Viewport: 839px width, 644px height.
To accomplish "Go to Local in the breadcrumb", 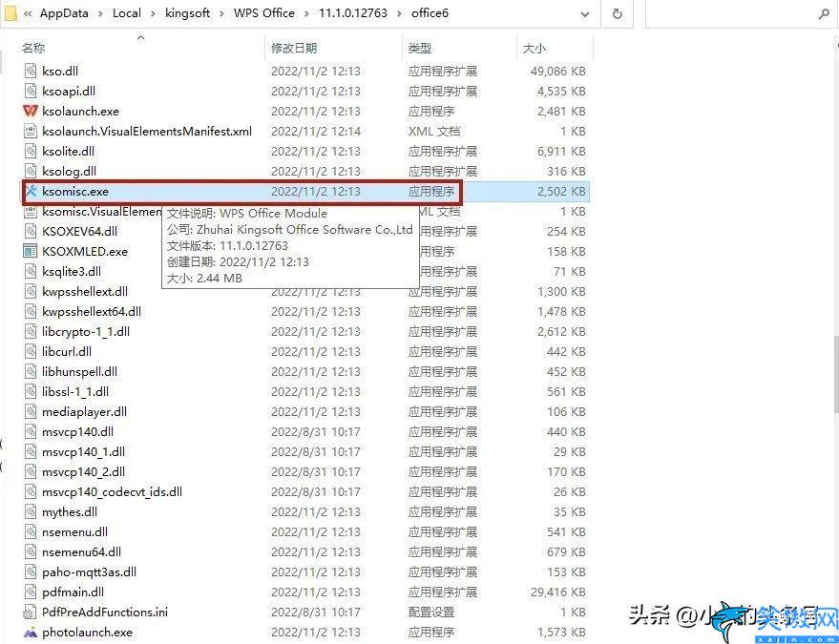I will click(126, 13).
